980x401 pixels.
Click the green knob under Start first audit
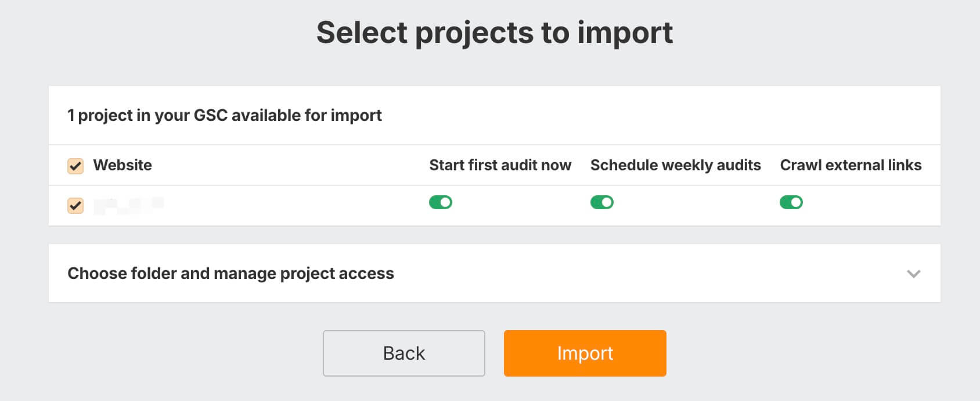(x=445, y=202)
